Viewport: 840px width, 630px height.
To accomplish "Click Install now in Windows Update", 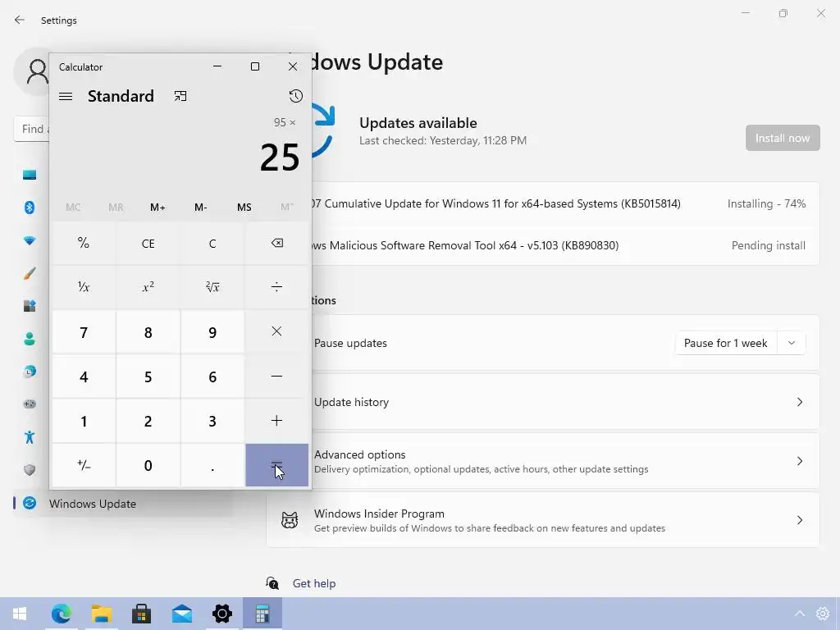I will click(782, 138).
